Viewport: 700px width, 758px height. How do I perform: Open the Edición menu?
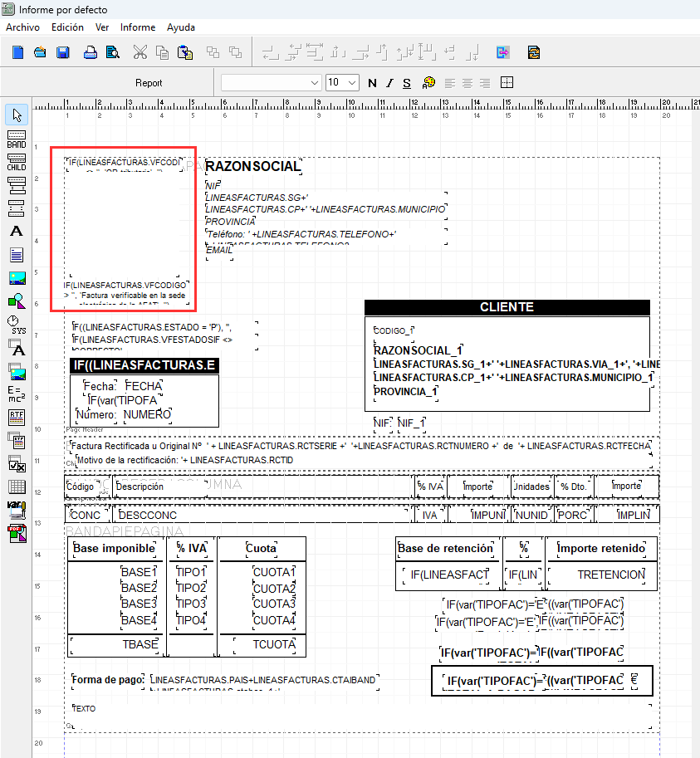[67, 27]
